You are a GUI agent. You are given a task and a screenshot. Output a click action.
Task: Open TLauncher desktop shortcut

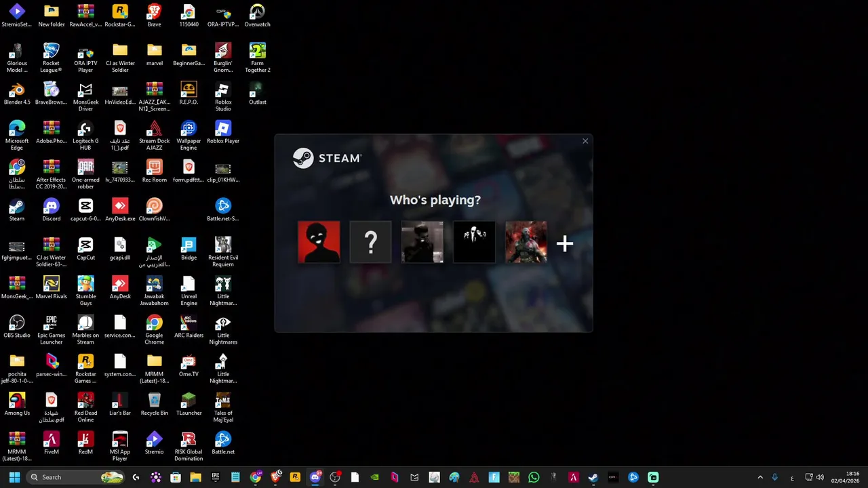pyautogui.click(x=189, y=404)
